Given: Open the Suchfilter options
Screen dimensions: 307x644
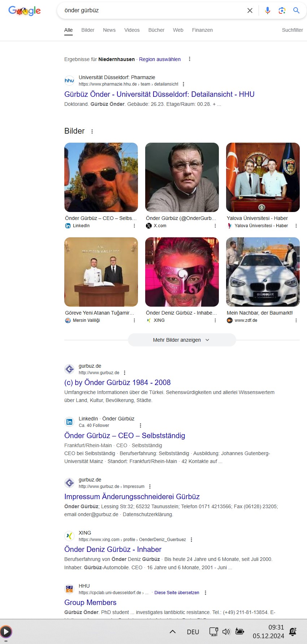Looking at the screenshot, I should (293, 30).
